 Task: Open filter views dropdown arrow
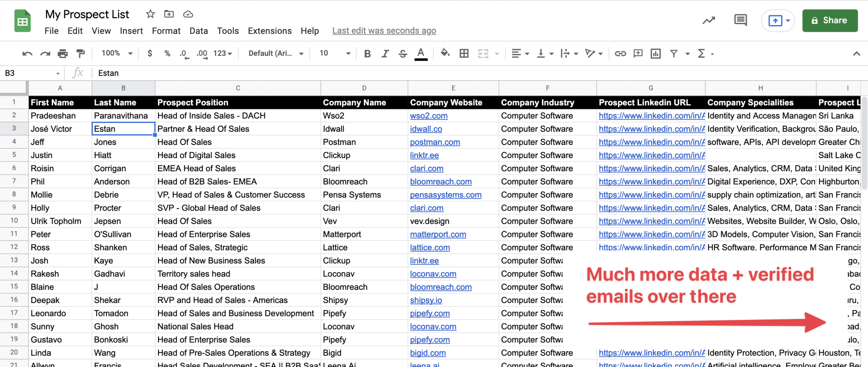pyautogui.click(x=687, y=54)
